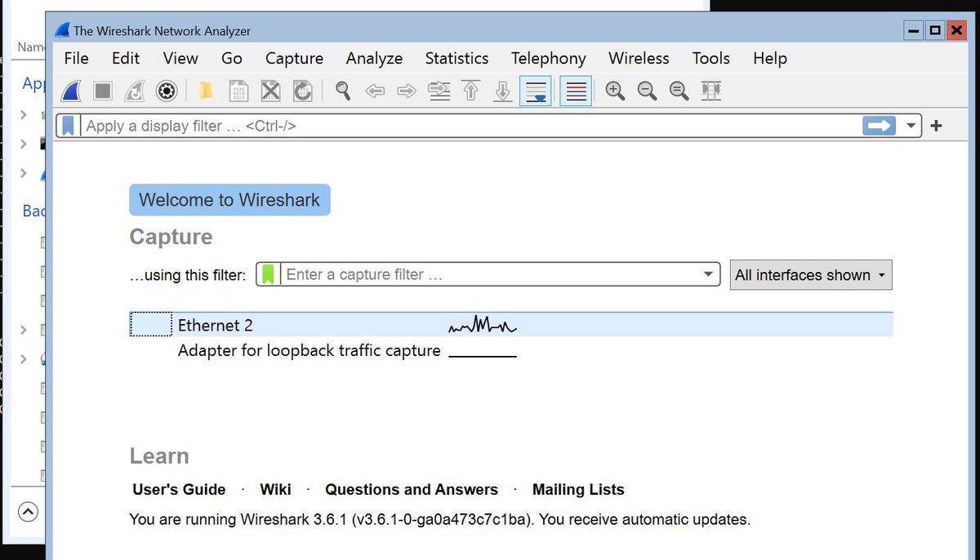980x560 pixels.
Task: Click the Resize columns toolbar icon
Action: click(711, 91)
